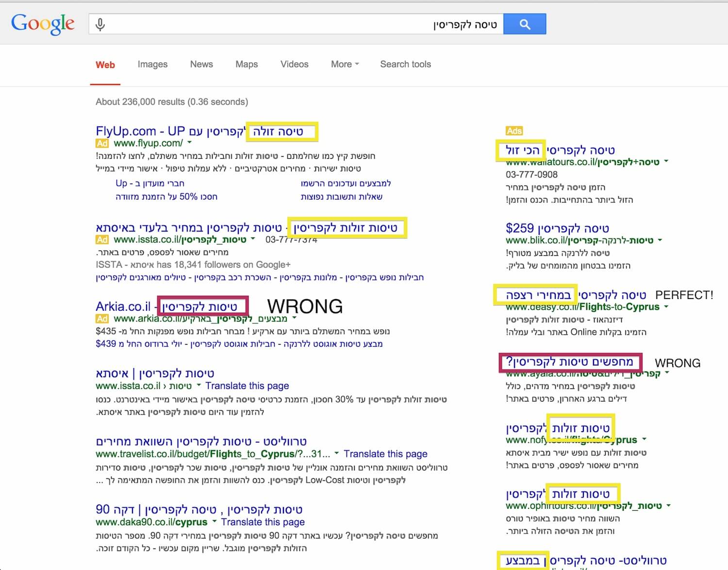Click the yellow Ads label in sidebar
Screen dimensions: 728x570
pos(514,131)
